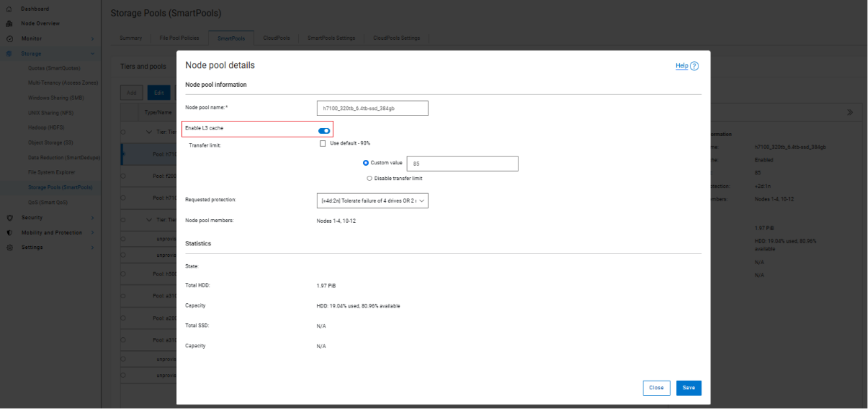This screenshot has height=409, width=868.
Task: Click the Custom value field showing 85
Action: [462, 164]
